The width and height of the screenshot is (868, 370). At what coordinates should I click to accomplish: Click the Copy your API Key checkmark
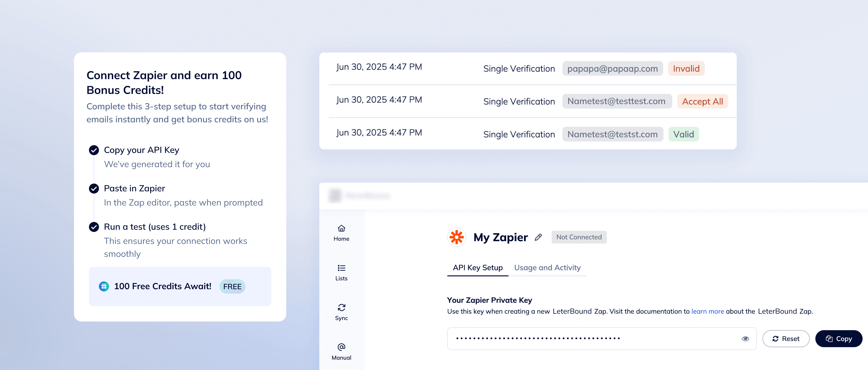tap(94, 150)
